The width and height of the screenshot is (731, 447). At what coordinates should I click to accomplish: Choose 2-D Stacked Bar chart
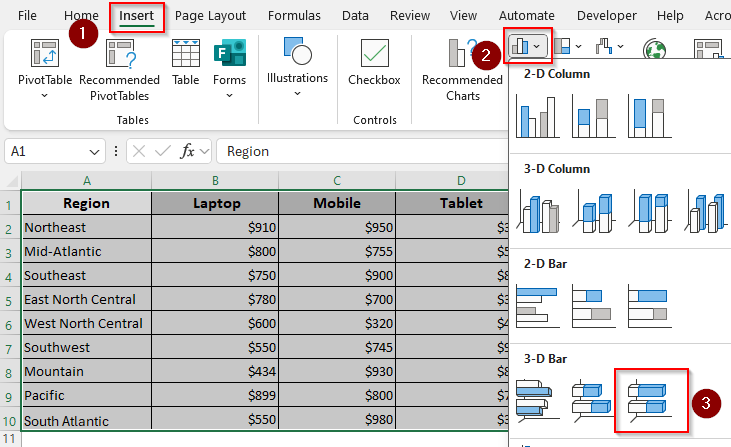593,307
